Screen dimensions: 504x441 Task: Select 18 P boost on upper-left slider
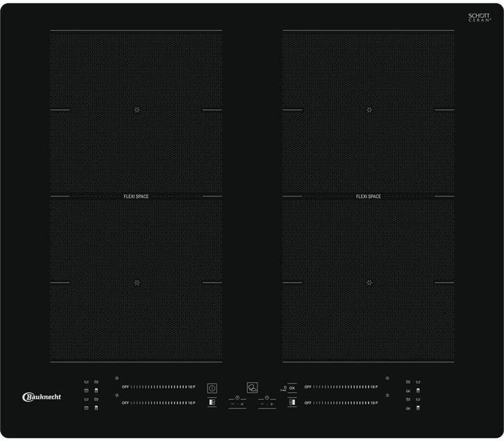point(192,387)
